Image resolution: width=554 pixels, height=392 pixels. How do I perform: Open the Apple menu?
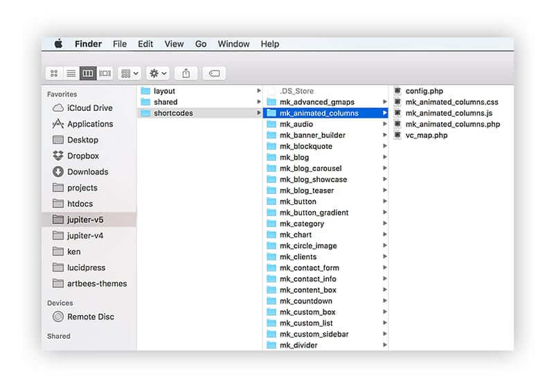coord(58,44)
